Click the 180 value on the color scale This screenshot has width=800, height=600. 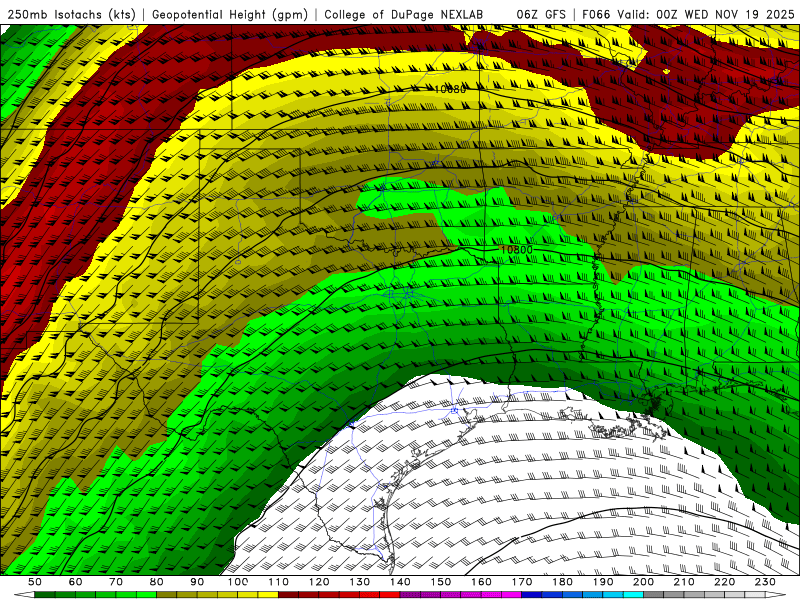pyautogui.click(x=562, y=582)
